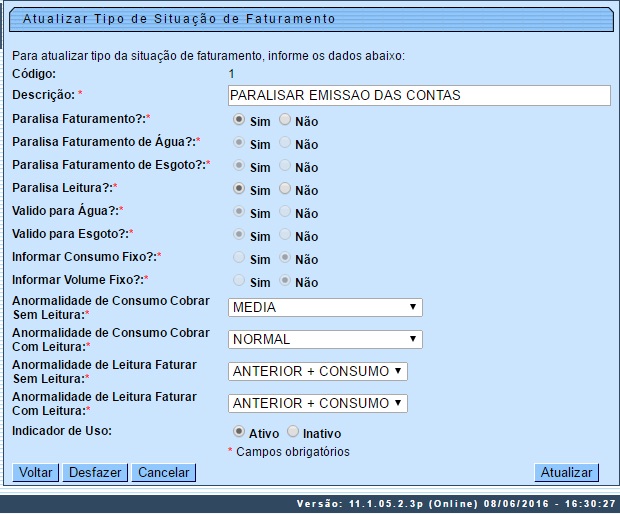This screenshot has height=514, width=620.
Task: Select Sim for Paralisa Faturamento
Action: click(238, 119)
